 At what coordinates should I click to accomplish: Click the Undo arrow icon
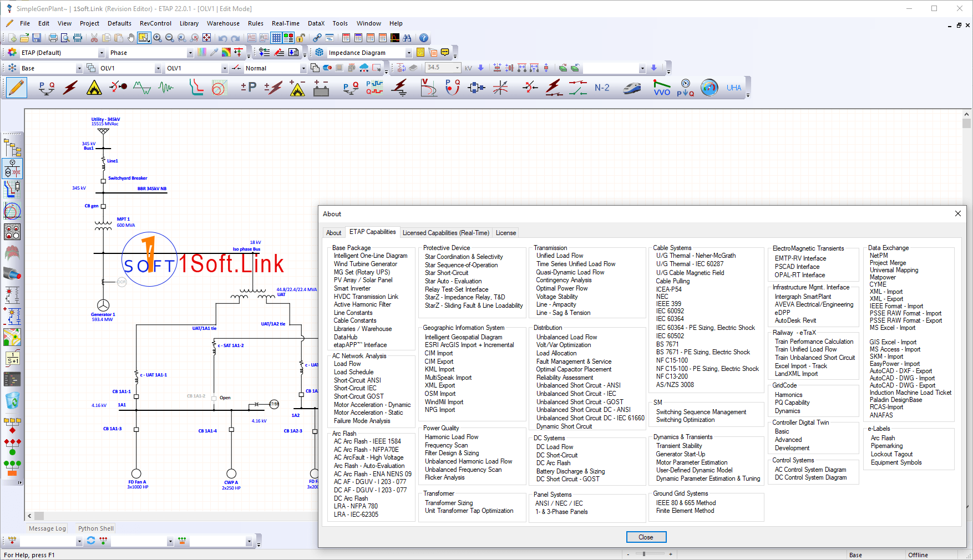(x=222, y=38)
